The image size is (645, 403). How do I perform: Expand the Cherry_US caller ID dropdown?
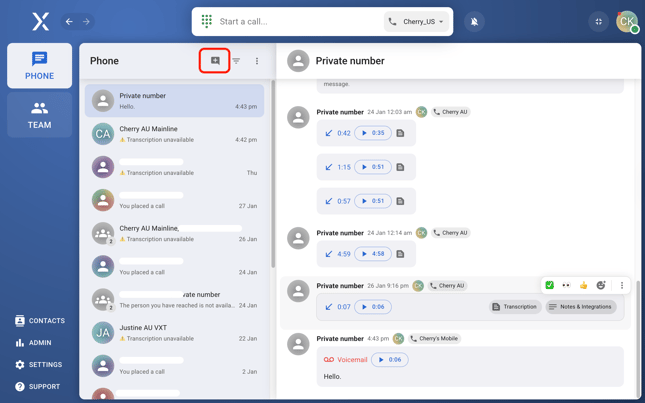[x=416, y=22]
